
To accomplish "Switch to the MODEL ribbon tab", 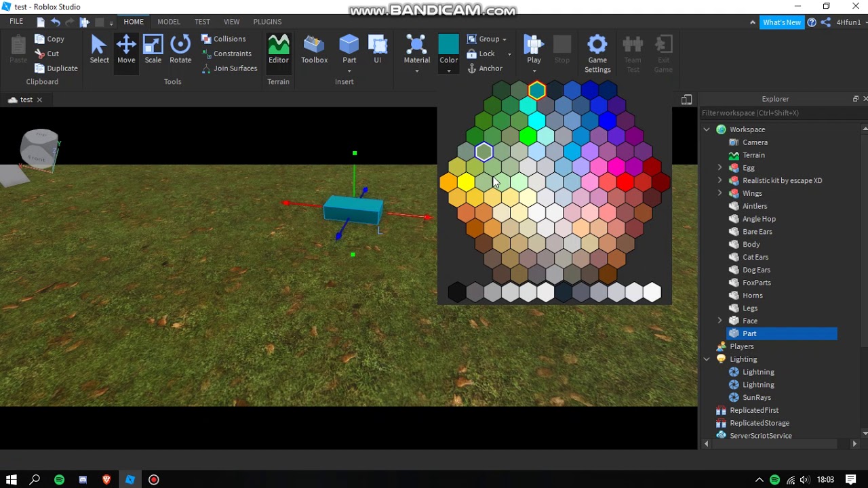I will point(169,22).
